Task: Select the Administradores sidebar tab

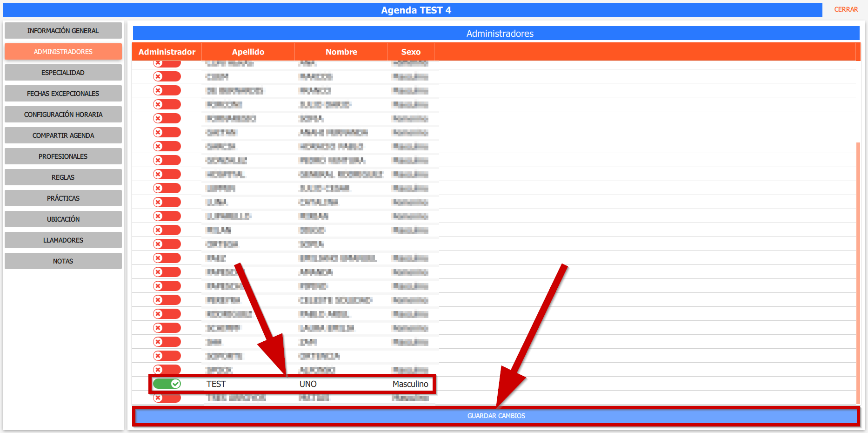Action: click(x=63, y=52)
